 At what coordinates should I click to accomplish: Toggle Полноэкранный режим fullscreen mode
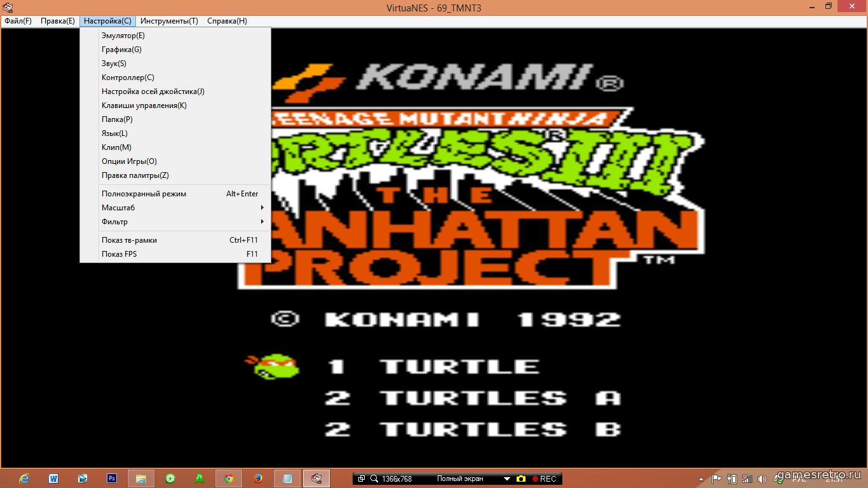(175, 194)
